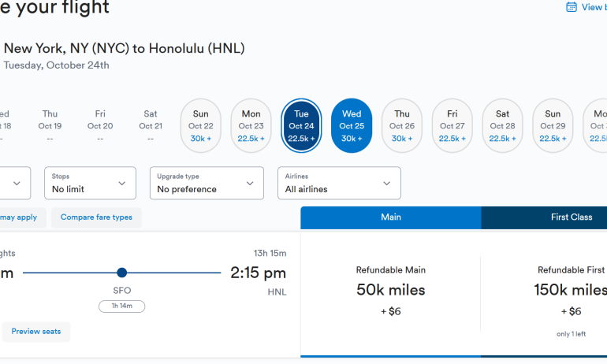Select Refundable Main 50k miles fare

[390, 292]
